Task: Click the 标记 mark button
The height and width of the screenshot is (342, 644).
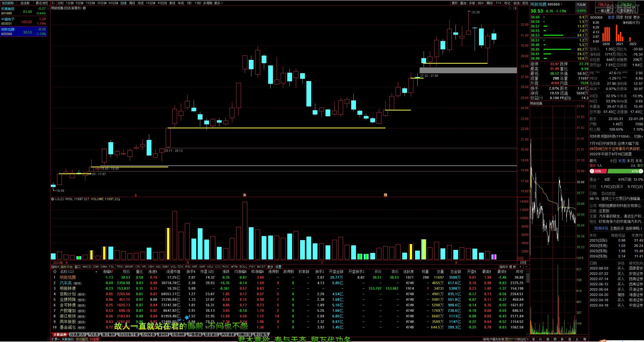Action: (x=507, y=3)
